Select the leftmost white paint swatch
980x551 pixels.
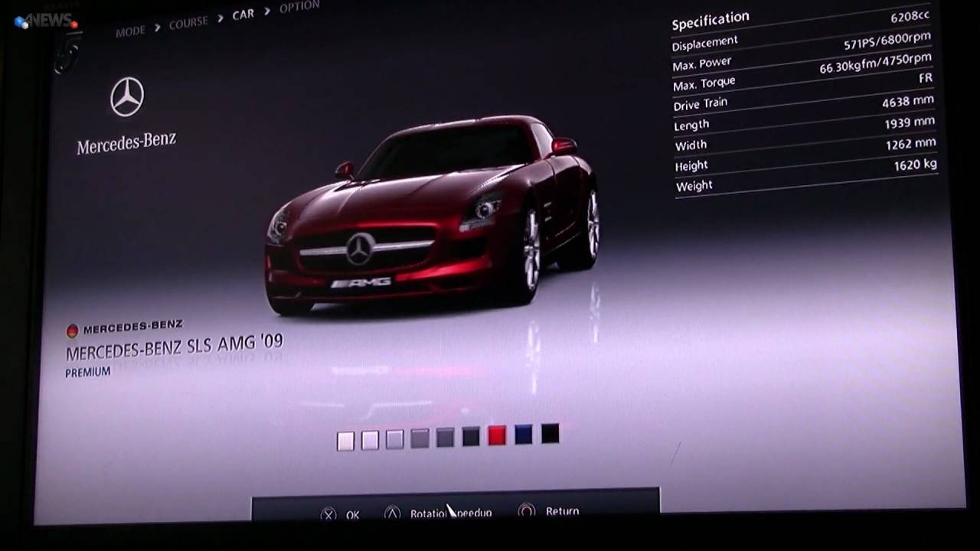point(346,441)
